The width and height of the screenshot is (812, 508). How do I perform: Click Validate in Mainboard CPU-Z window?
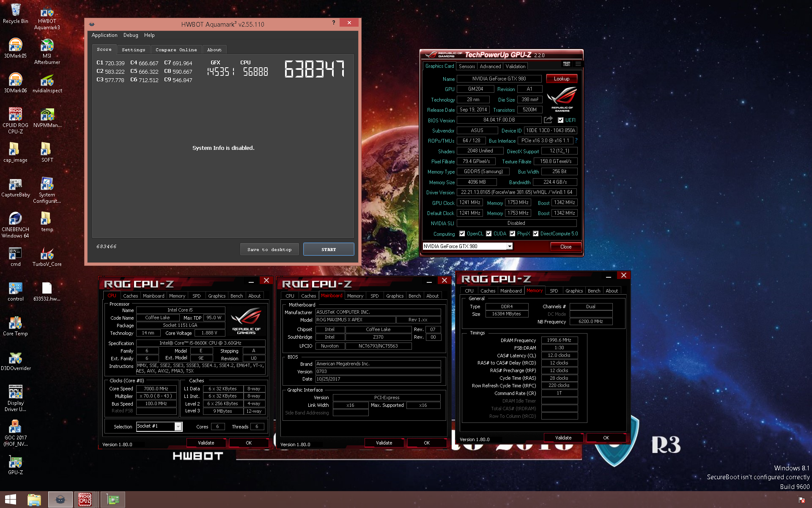[x=384, y=443]
